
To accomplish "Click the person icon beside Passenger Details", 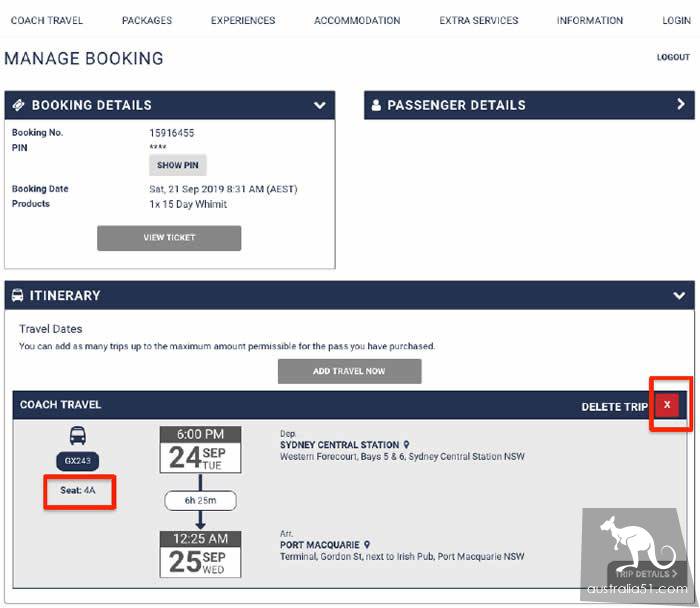I will point(376,105).
